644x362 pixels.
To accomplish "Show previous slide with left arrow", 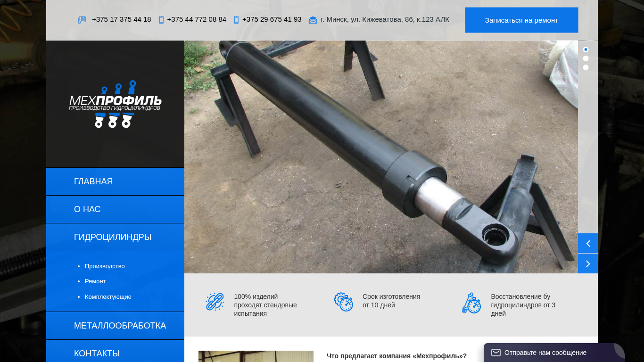I will (588, 243).
